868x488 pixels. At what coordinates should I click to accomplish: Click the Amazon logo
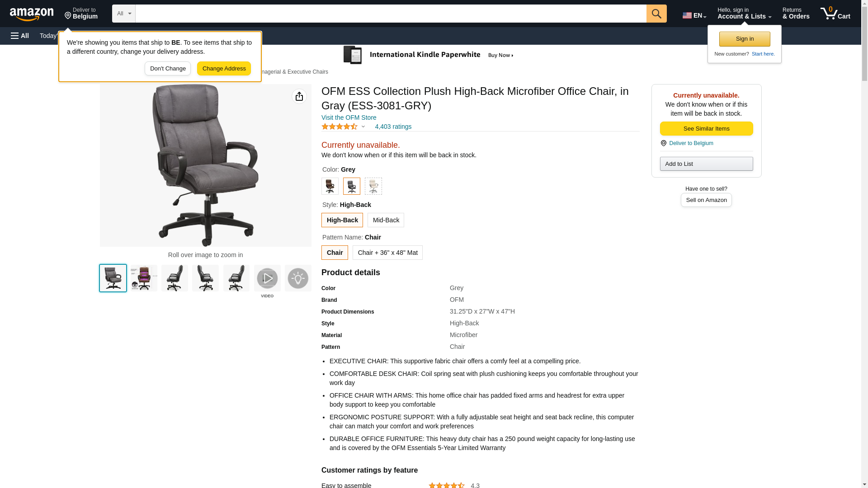coord(32,14)
